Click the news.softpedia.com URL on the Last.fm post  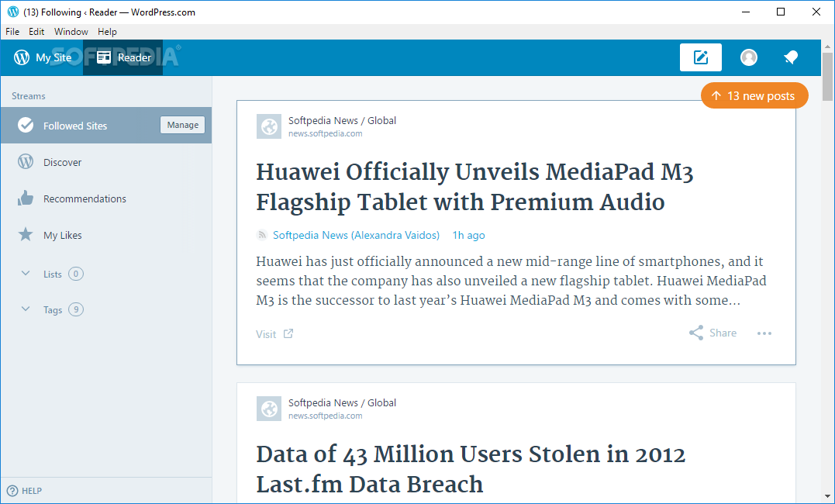[x=326, y=416]
